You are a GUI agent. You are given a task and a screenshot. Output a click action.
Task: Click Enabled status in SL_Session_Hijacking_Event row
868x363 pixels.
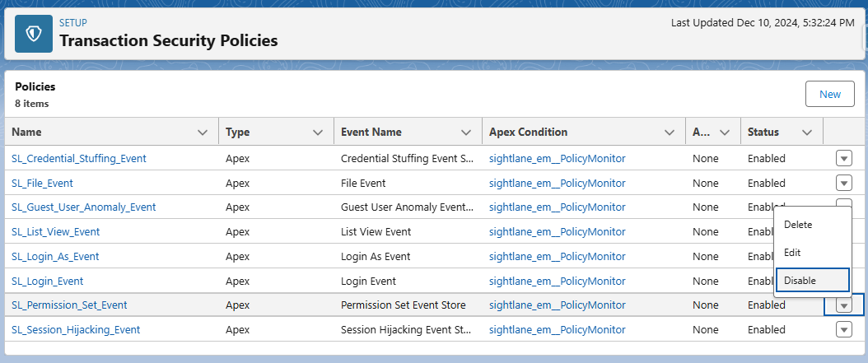766,330
